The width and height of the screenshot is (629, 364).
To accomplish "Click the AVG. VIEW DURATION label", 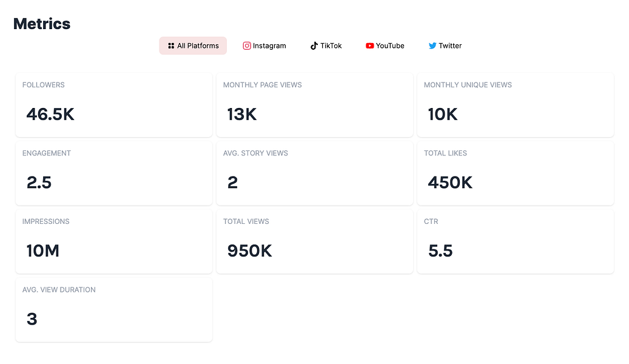I will click(x=59, y=289).
